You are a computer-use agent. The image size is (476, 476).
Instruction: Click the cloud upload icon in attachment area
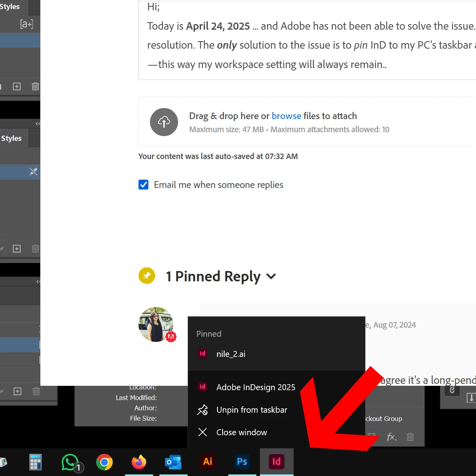pos(164,122)
